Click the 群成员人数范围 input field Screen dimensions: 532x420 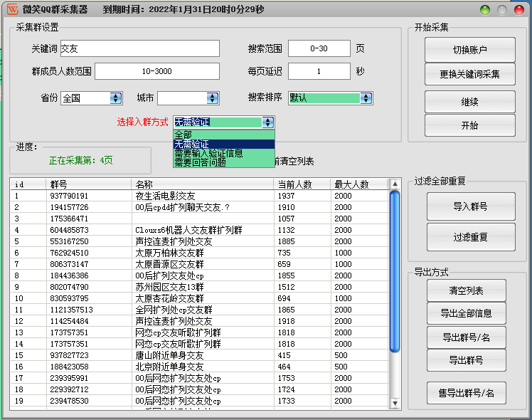[157, 71]
